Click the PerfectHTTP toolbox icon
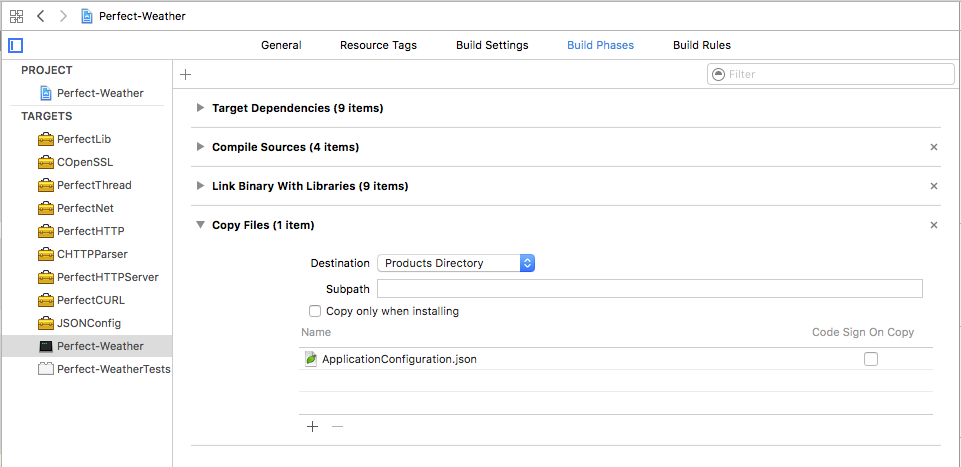 click(46, 232)
